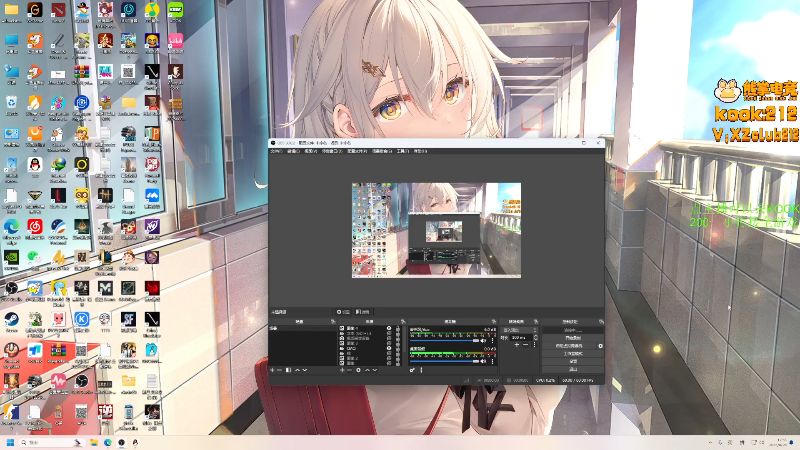Open the Mic/Aux channel options menu
This screenshot has height=450, width=800.
click(x=492, y=340)
